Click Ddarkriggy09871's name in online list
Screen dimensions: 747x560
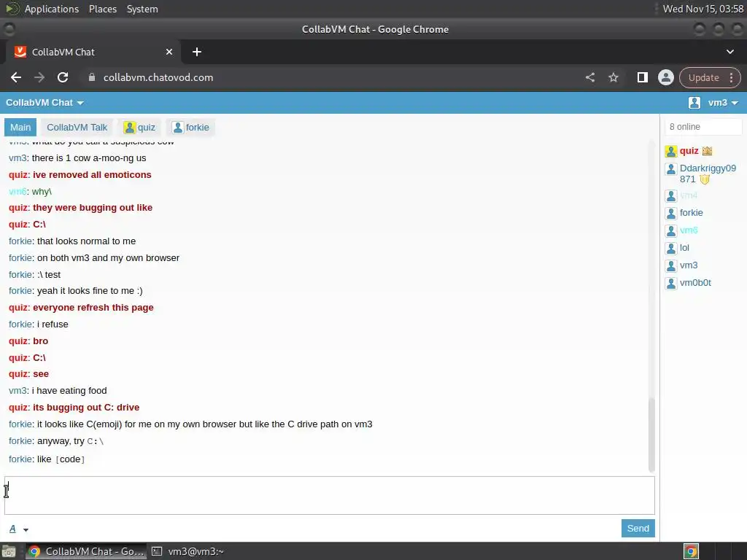(708, 174)
